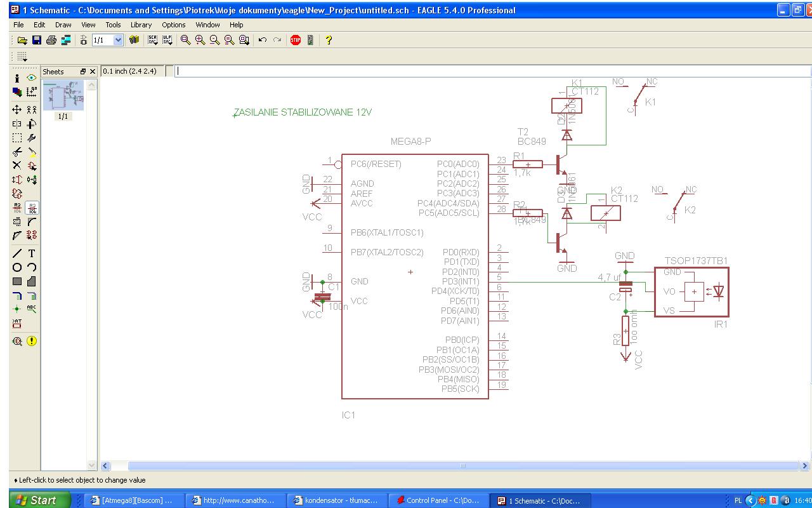Select the Junction tool

17,309
